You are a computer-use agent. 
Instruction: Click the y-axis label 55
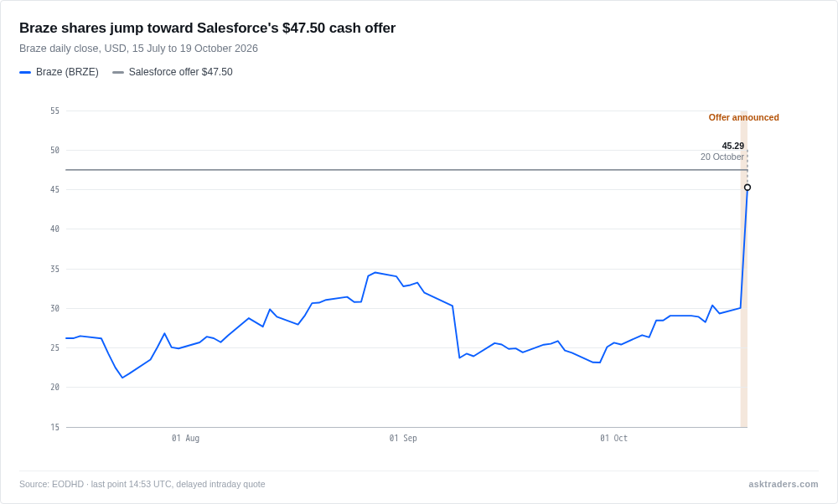55,111
